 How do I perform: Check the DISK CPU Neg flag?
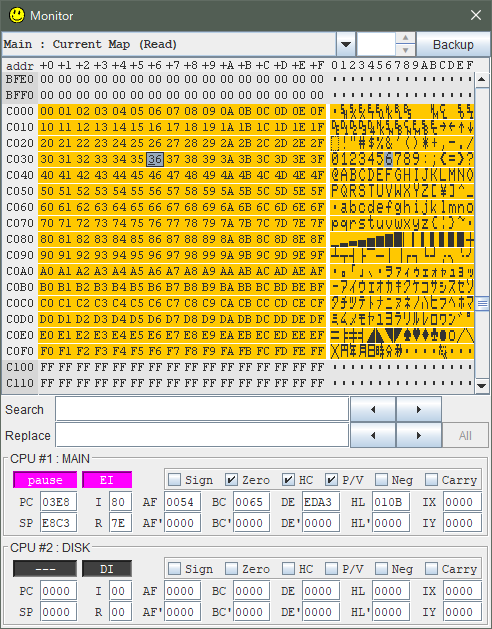point(381,568)
